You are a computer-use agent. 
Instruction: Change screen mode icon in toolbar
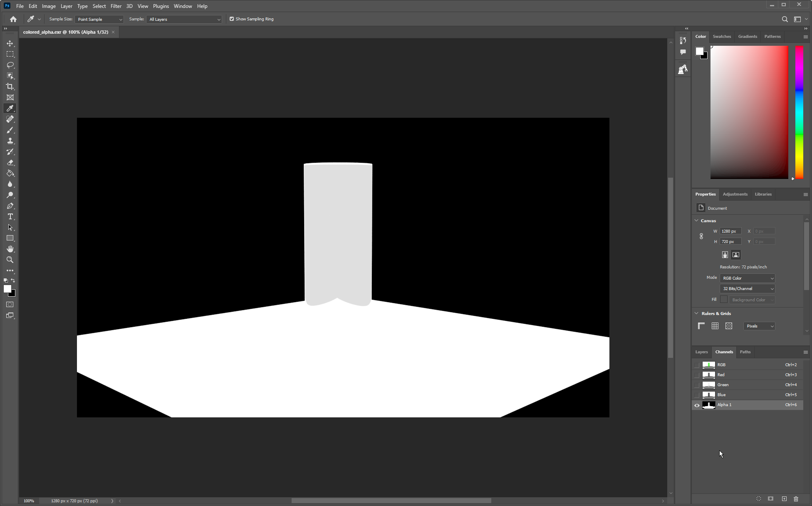pos(10,315)
